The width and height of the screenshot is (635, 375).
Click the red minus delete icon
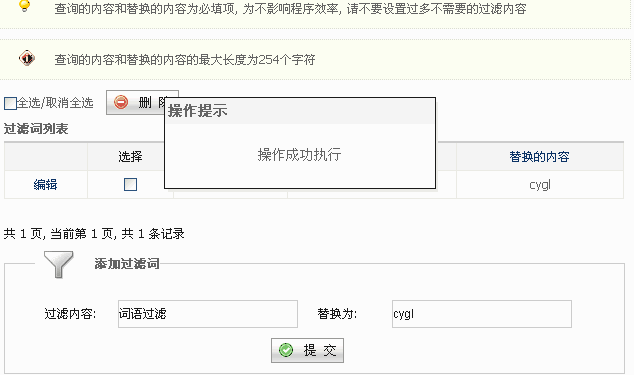(x=121, y=102)
